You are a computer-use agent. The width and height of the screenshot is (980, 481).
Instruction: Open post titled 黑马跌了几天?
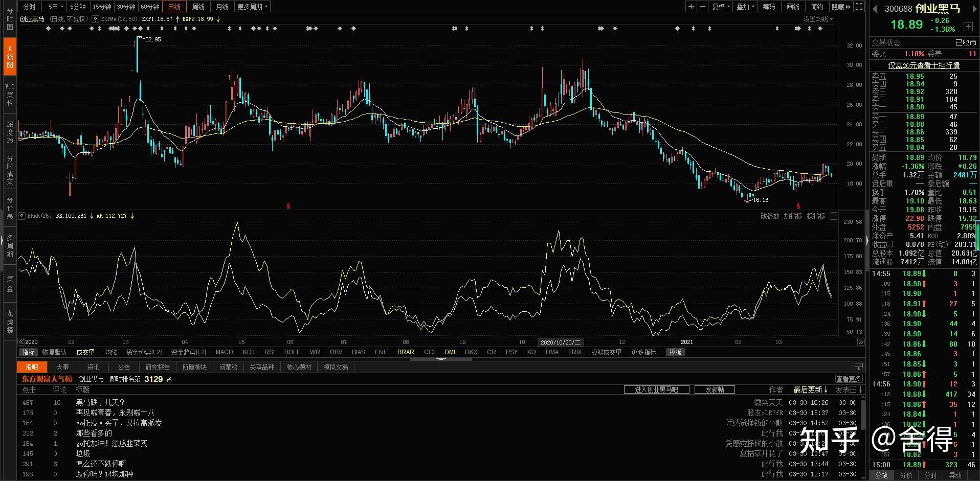click(100, 402)
